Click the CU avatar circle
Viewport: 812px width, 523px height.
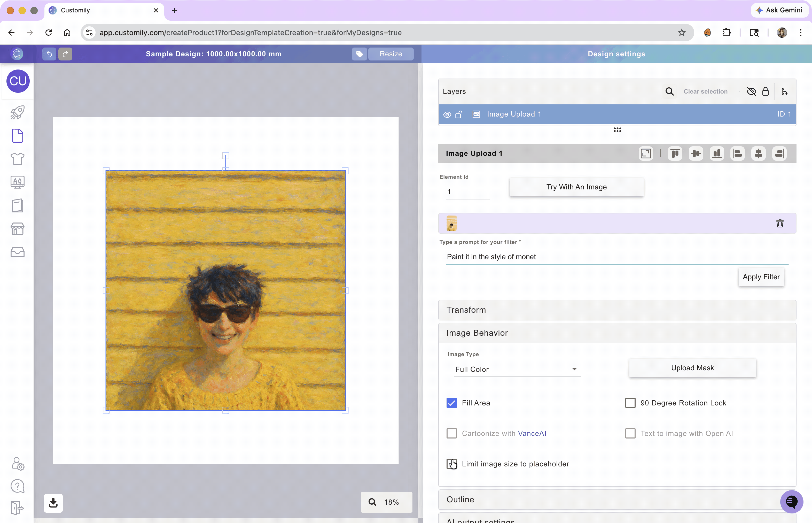(x=18, y=81)
